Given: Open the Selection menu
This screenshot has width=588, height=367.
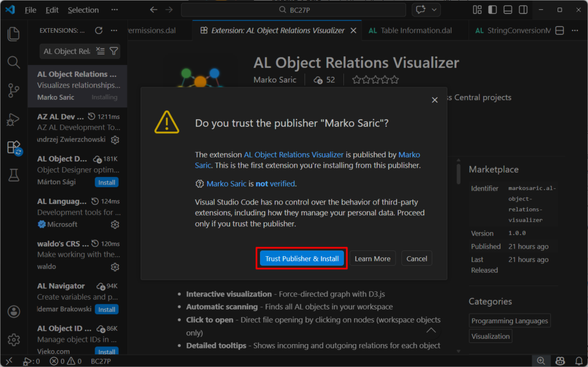Looking at the screenshot, I should coord(83,10).
